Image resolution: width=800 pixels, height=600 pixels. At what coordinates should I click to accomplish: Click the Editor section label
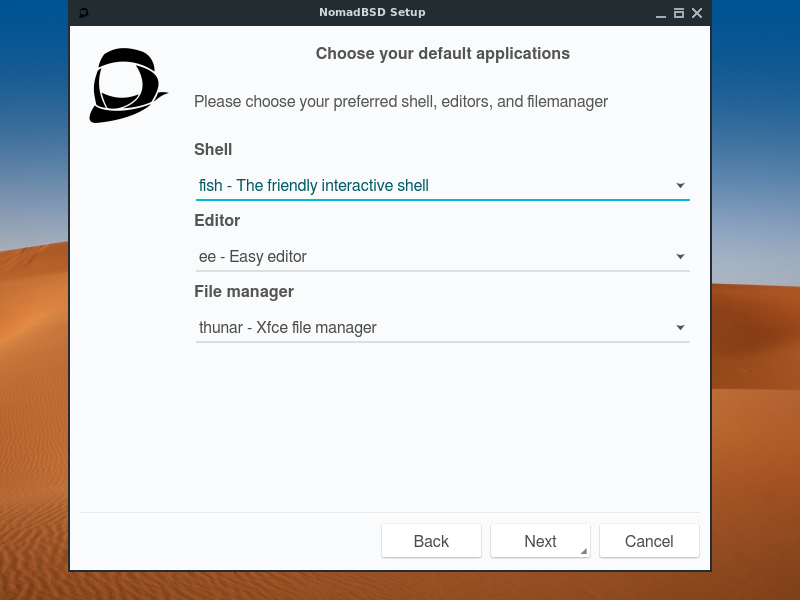[x=217, y=220]
